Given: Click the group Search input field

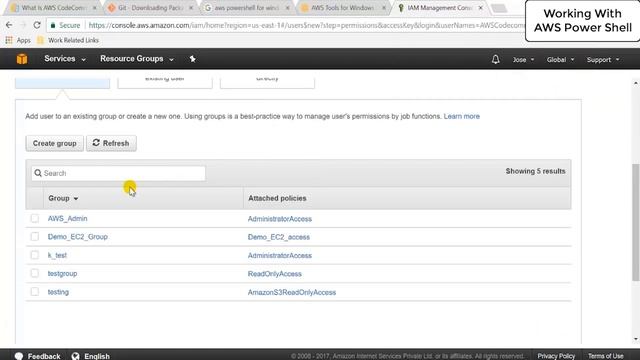Looking at the screenshot, I should coord(118,173).
